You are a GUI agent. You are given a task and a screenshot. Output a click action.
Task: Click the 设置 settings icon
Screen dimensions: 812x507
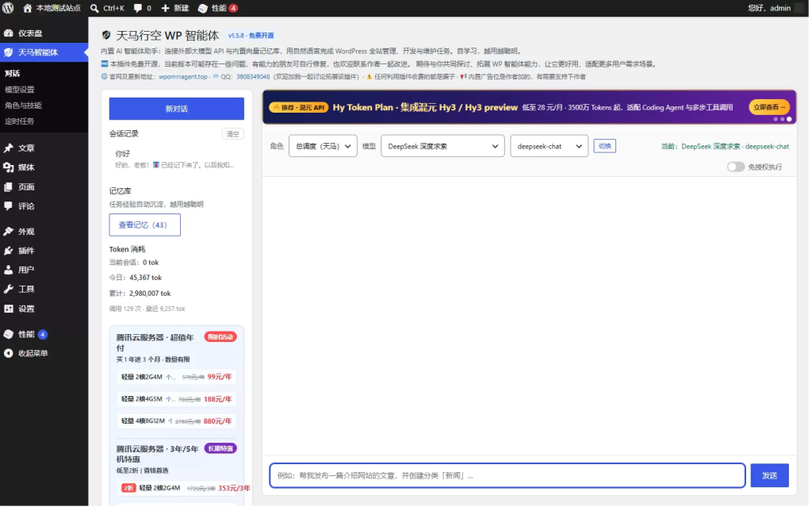tap(8, 309)
